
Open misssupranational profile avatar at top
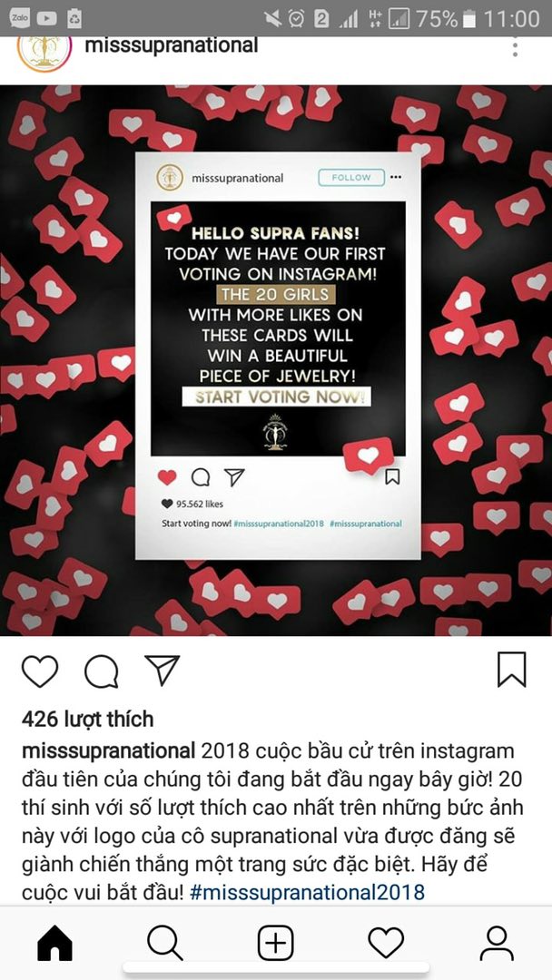pyautogui.click(x=44, y=52)
